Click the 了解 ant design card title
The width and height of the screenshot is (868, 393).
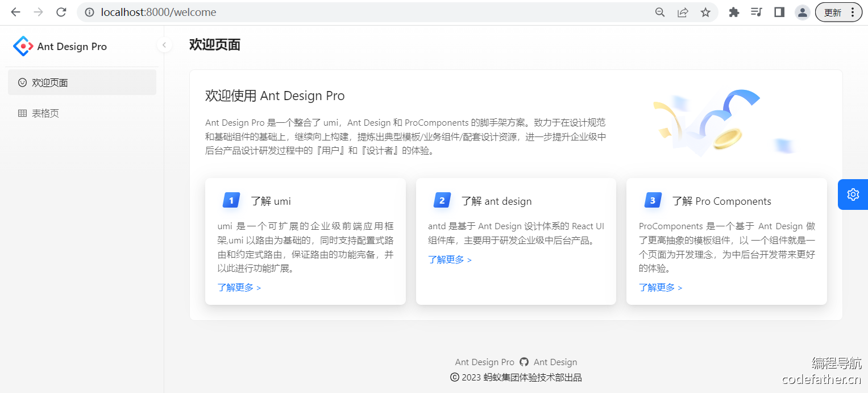(x=497, y=201)
